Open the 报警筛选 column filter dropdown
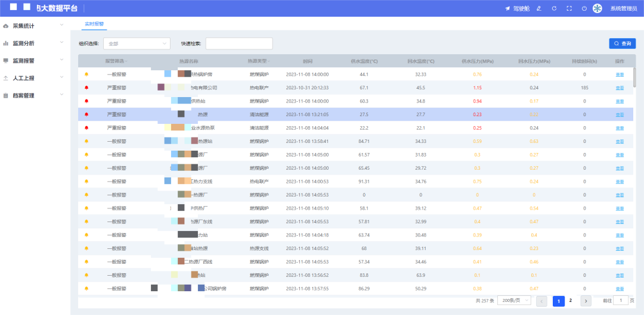This screenshot has height=315, width=644. point(126,61)
